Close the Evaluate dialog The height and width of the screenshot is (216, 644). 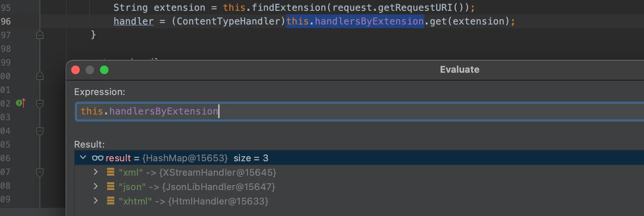[x=75, y=70]
